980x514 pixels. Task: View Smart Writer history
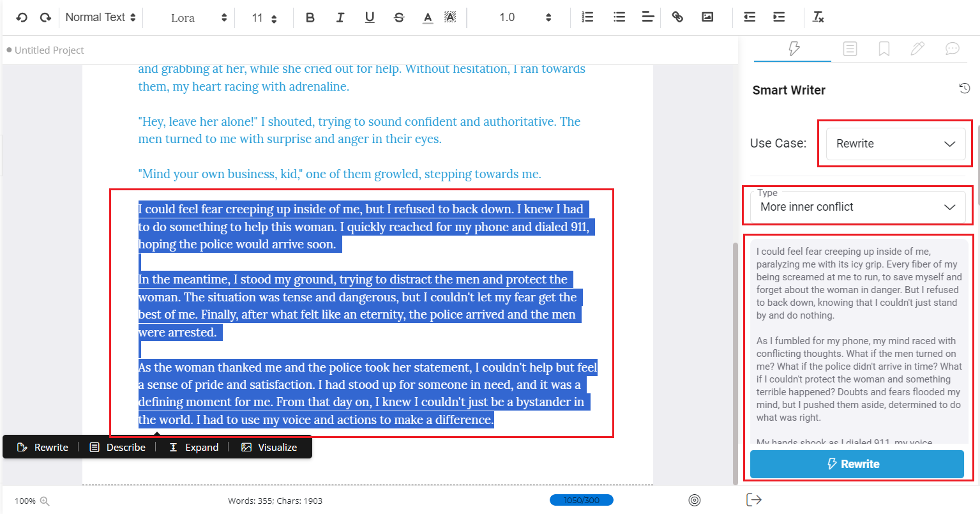pyautogui.click(x=964, y=89)
